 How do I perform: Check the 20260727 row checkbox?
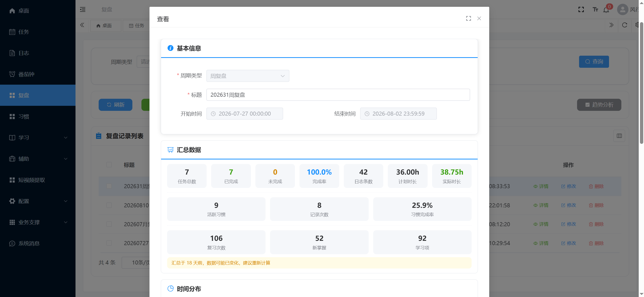pyautogui.click(x=109, y=243)
